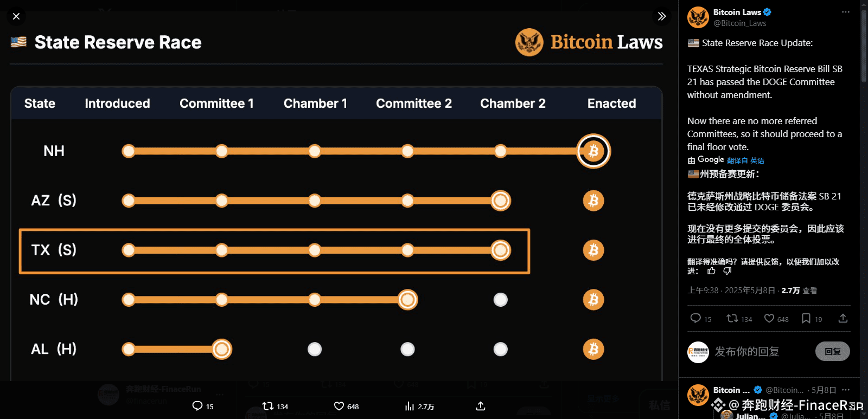868x419 pixels.
Task: Click the share upload icon on the tweet
Action: [843, 319]
